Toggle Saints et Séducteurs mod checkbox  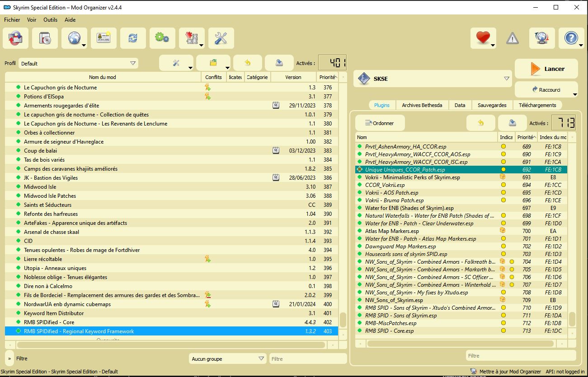click(19, 205)
